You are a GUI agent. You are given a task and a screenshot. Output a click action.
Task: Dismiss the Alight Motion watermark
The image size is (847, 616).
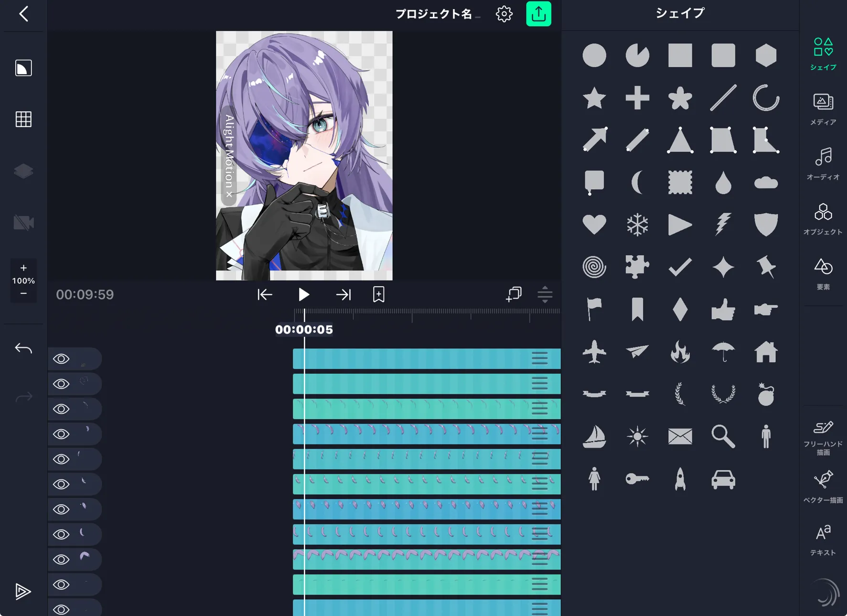[229, 194]
